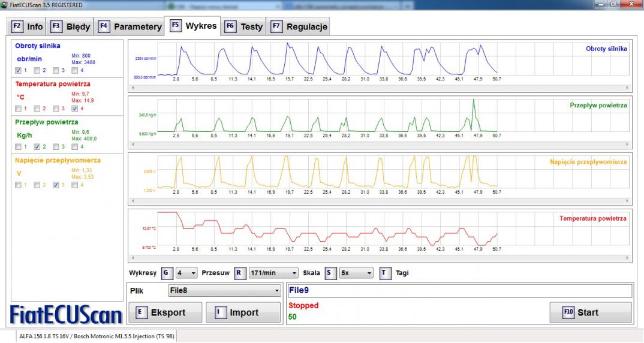Go to the Testy tab
The height and width of the screenshot is (343, 644).
243,26
